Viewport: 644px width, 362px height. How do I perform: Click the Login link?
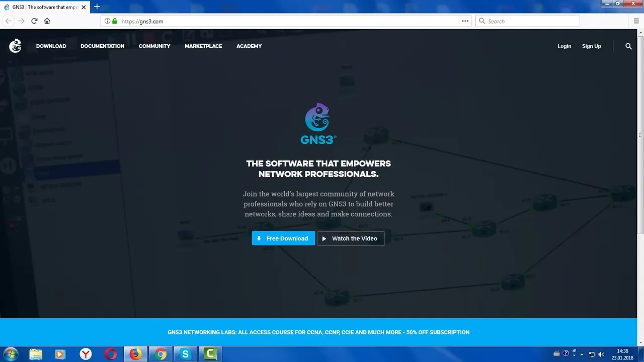(x=564, y=46)
